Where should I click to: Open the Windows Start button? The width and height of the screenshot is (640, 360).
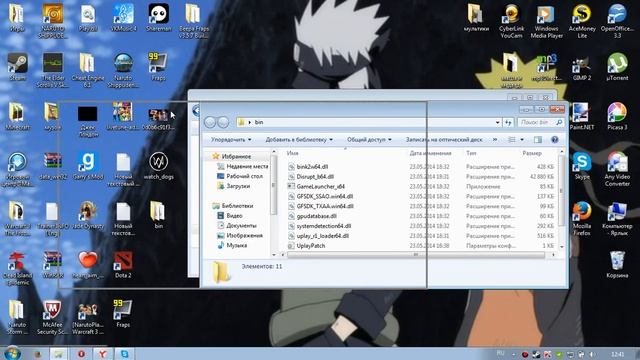click(x=12, y=353)
